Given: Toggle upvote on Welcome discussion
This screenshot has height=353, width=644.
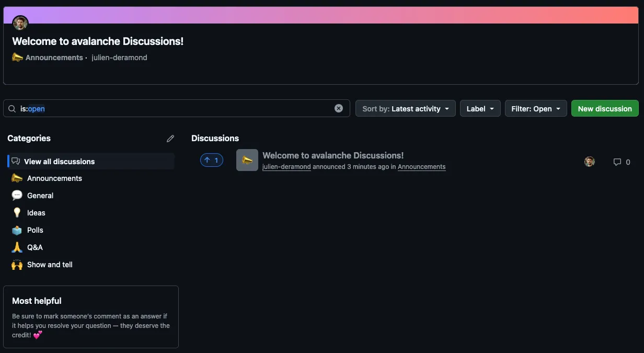Looking at the screenshot, I should pyautogui.click(x=212, y=160).
